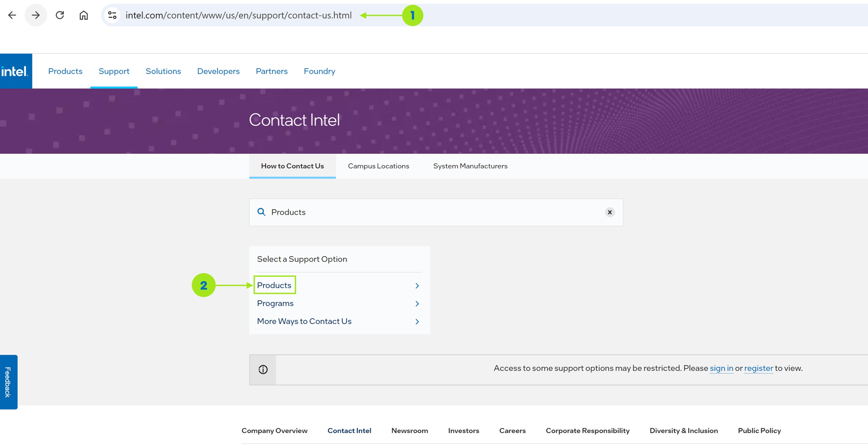The width and height of the screenshot is (868, 445).
Task: Open Investors footer link
Action: tap(463, 431)
